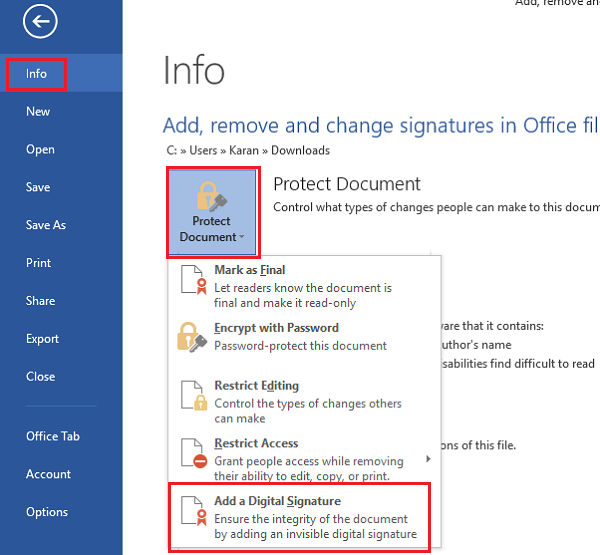Click Save in the left sidebar

tap(38, 187)
